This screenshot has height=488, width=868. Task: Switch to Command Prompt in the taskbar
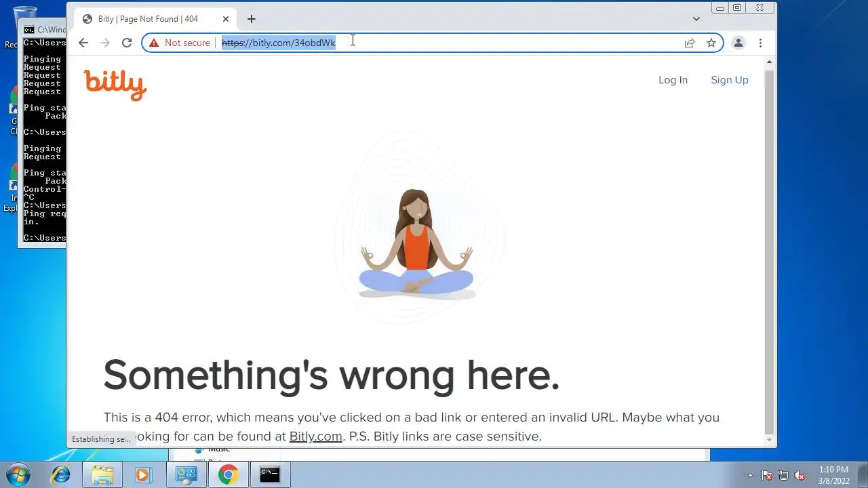click(270, 474)
